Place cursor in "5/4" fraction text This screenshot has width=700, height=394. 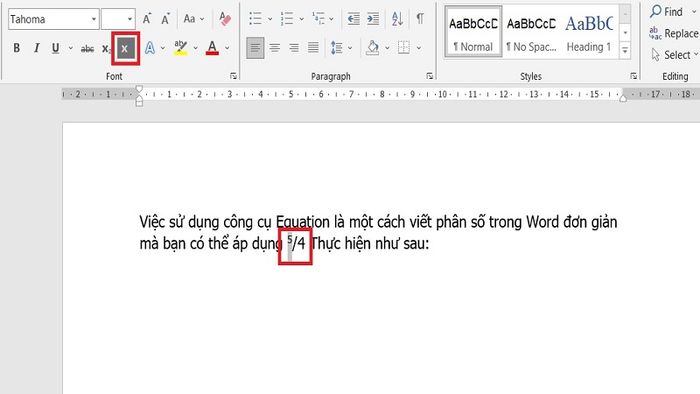(x=296, y=243)
